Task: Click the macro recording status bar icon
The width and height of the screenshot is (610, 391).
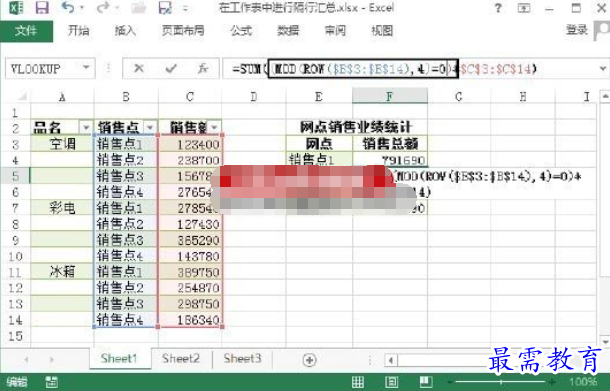Action: (x=52, y=382)
